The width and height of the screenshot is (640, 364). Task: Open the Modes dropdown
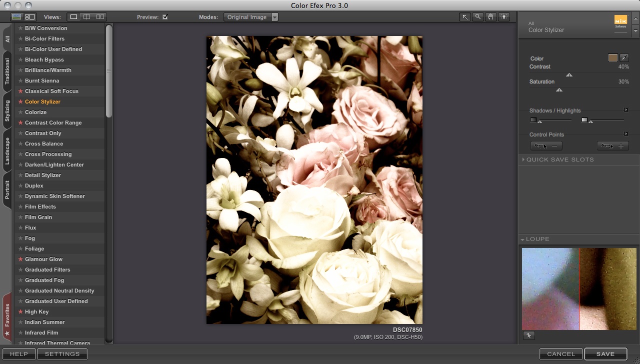(x=251, y=17)
